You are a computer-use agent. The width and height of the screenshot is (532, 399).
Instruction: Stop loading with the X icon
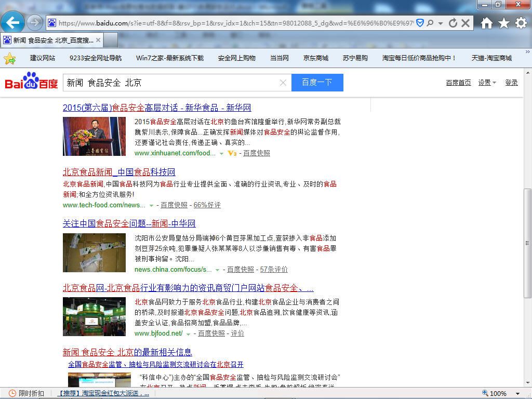(x=465, y=23)
